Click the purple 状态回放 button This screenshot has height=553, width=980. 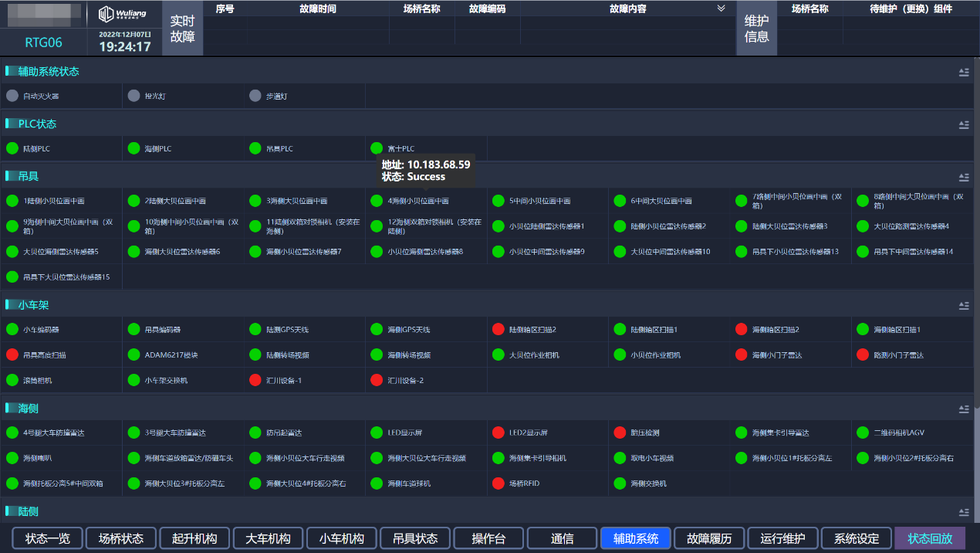tap(930, 538)
